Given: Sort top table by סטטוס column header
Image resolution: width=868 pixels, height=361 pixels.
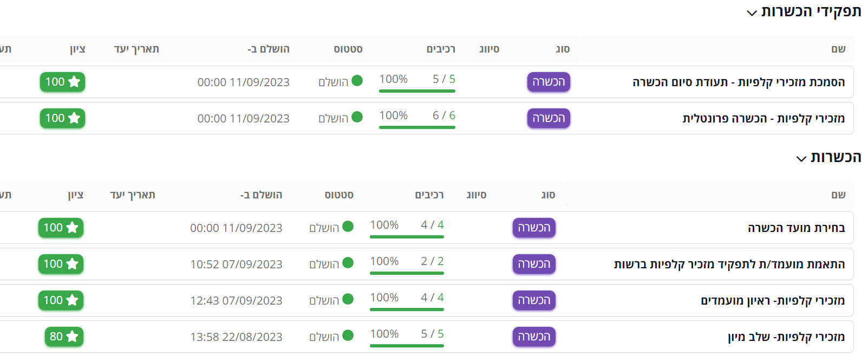Looking at the screenshot, I should click(348, 49).
